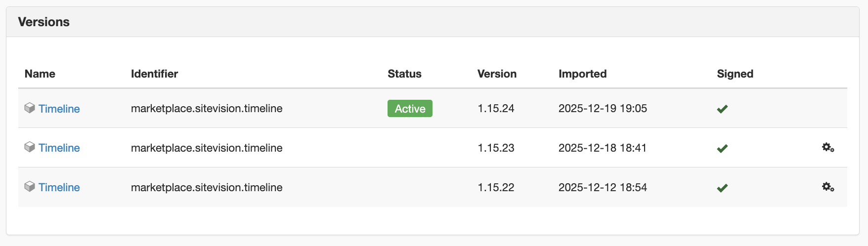This screenshot has height=246, width=868.
Task: Click the Version column header
Action: click(x=497, y=74)
